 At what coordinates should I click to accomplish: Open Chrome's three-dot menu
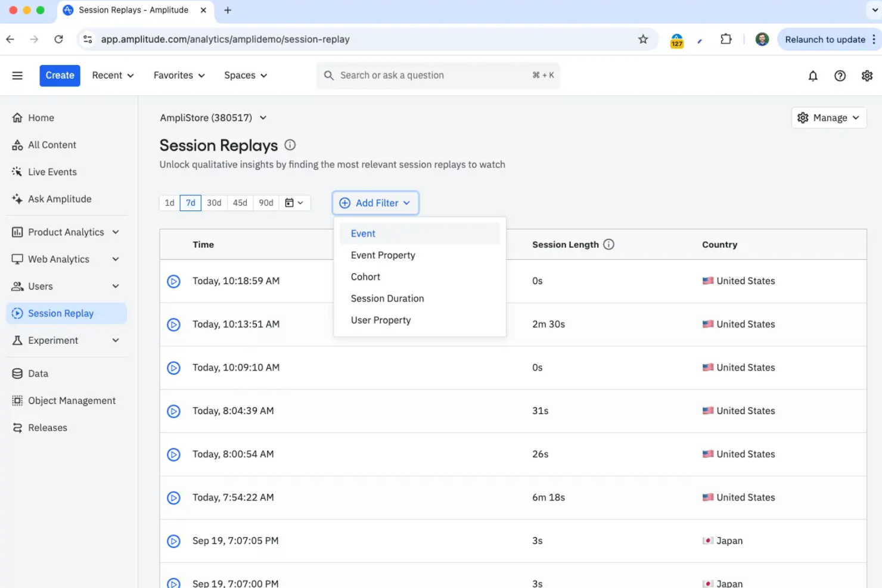click(874, 39)
